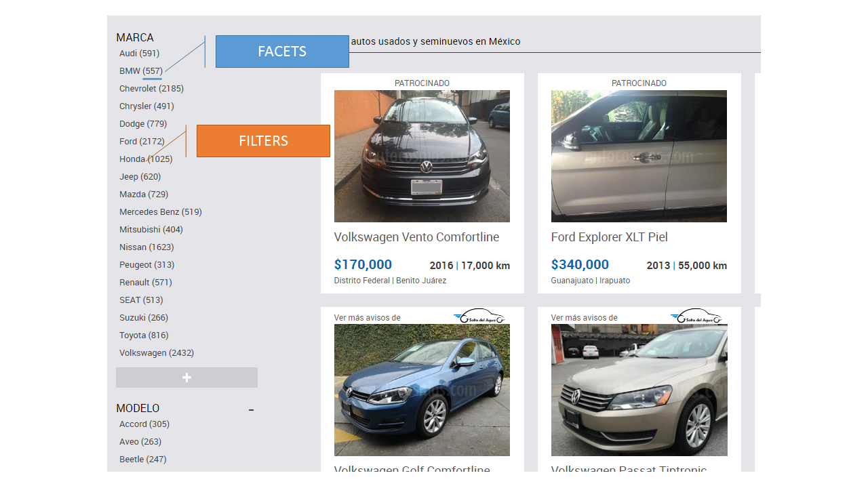Filter by Audi (591) brand

pos(139,54)
